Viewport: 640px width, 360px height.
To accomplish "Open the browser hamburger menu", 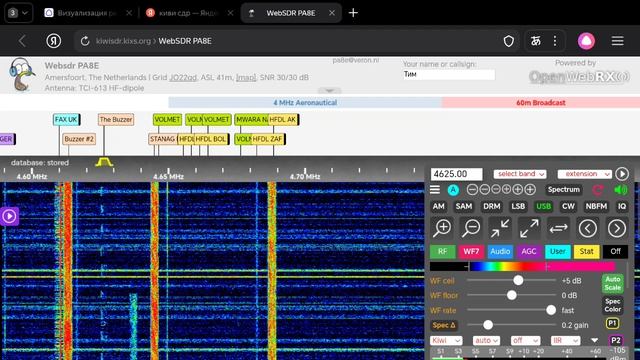I will coord(618,41).
